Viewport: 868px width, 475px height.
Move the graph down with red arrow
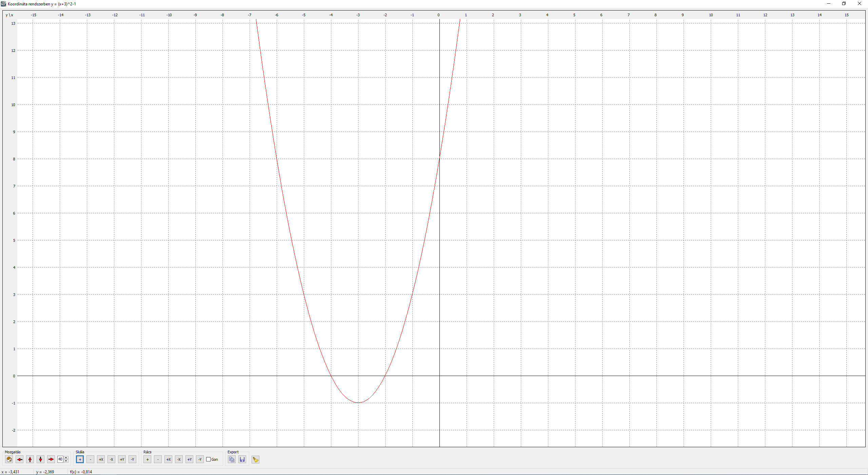coord(41,459)
